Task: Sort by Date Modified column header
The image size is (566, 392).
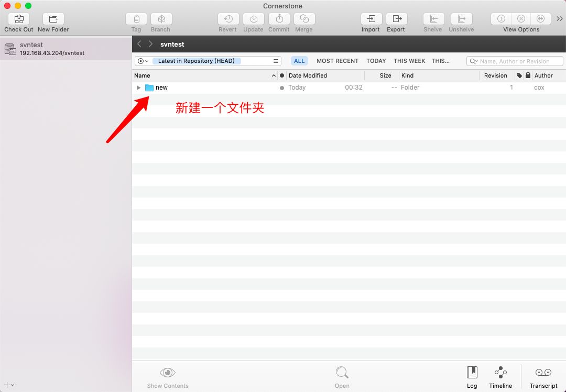Action: (325, 75)
